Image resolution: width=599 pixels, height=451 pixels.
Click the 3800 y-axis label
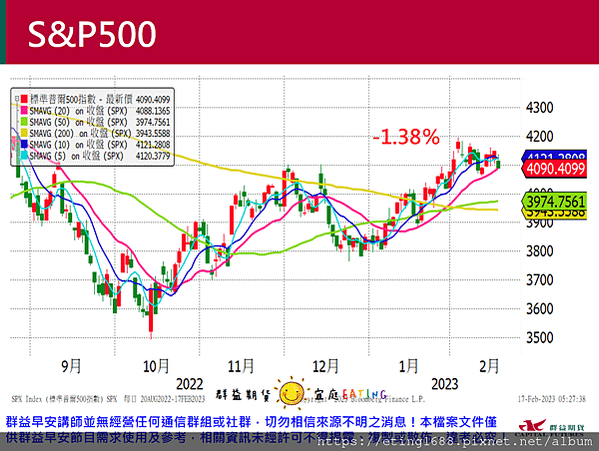coord(539,251)
